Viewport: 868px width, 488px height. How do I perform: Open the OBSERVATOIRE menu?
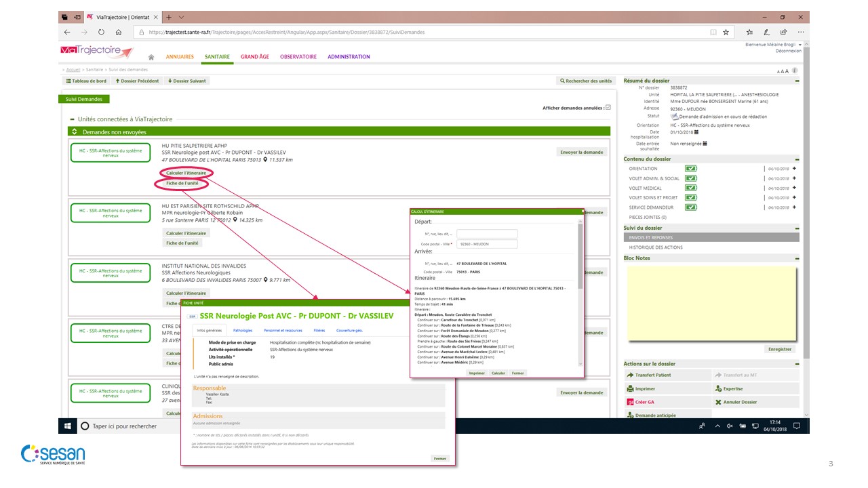tap(298, 57)
